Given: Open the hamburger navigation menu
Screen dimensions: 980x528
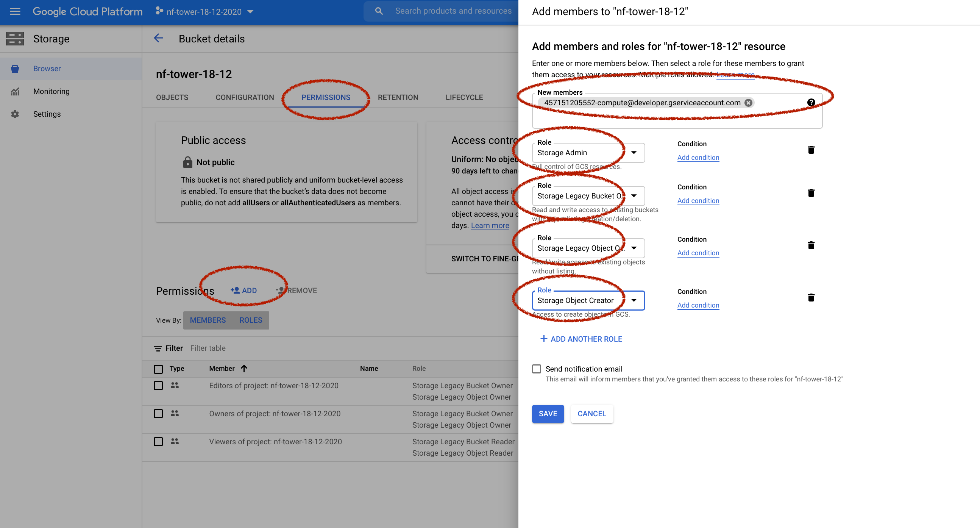Looking at the screenshot, I should point(15,11).
